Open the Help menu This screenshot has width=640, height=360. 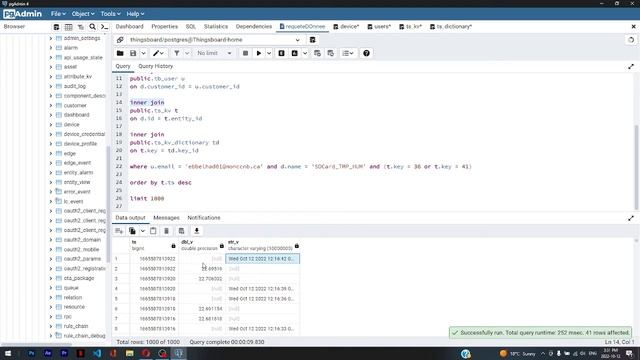click(135, 14)
